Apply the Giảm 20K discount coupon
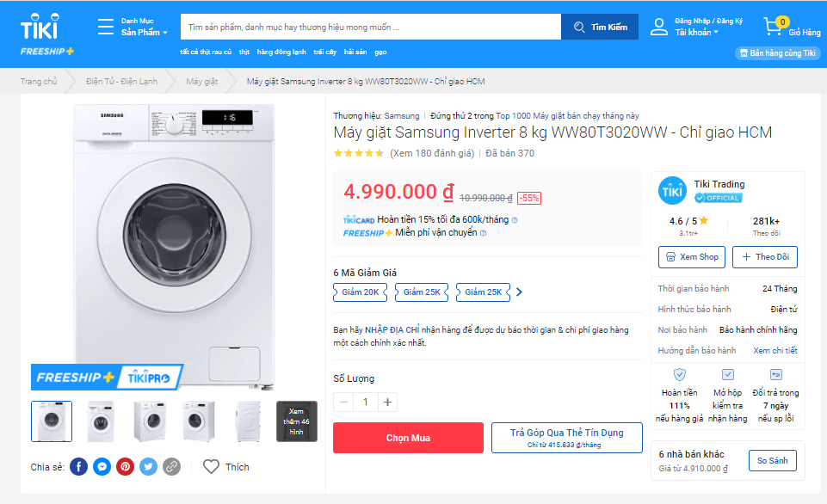827x504 pixels. (x=360, y=292)
